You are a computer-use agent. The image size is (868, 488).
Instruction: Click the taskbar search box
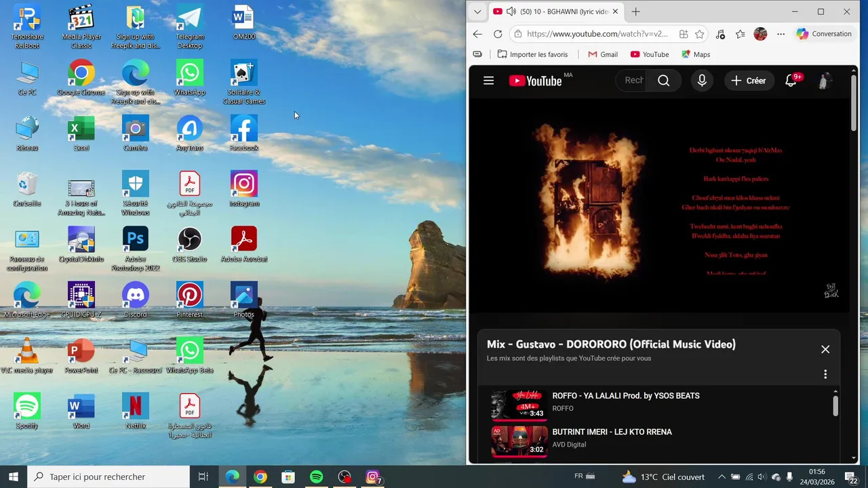pos(108,476)
